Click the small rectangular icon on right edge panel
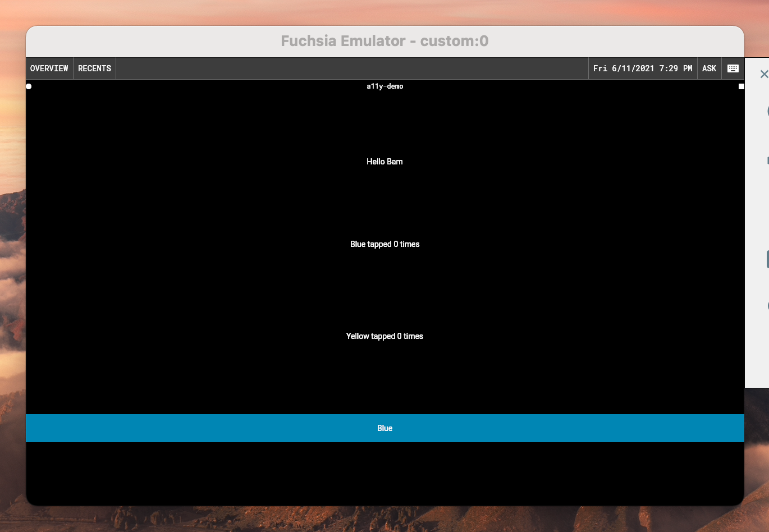 pyautogui.click(x=767, y=159)
